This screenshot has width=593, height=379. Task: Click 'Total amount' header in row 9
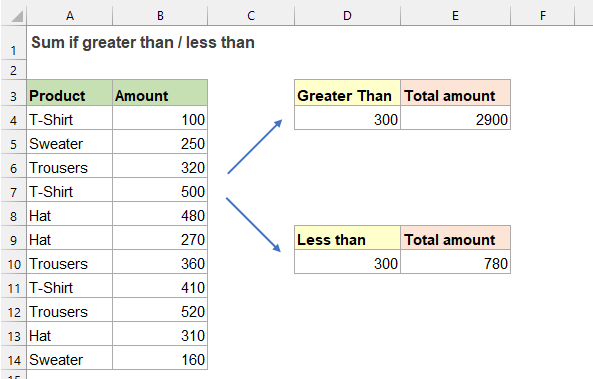click(455, 238)
